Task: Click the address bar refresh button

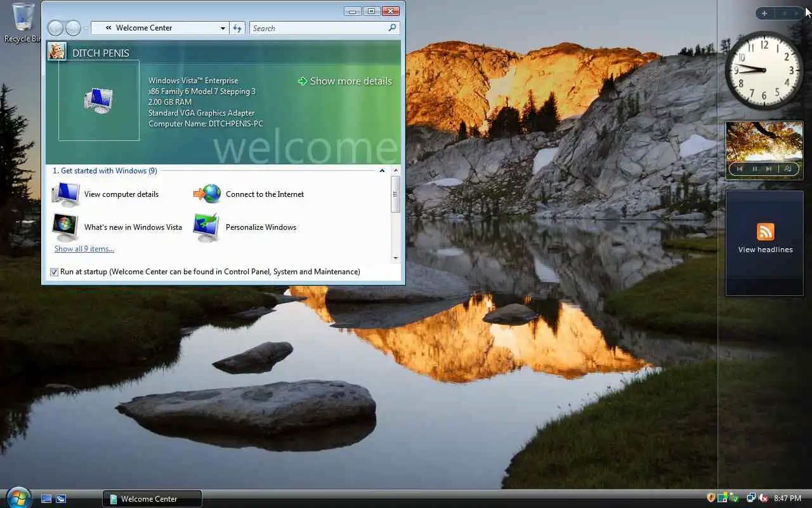Action: point(237,28)
